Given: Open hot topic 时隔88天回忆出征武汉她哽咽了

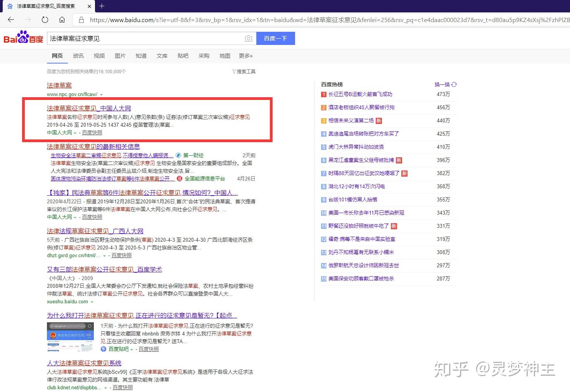Looking at the screenshot, I should tap(364, 173).
